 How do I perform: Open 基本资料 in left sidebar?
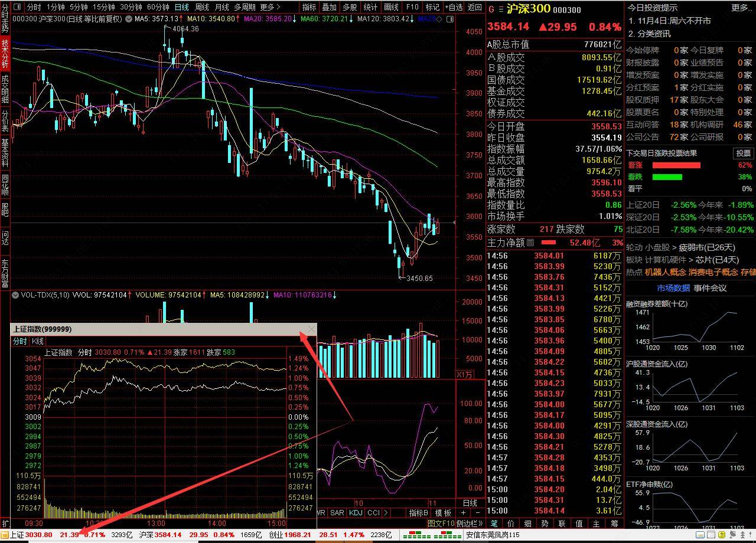[5, 153]
